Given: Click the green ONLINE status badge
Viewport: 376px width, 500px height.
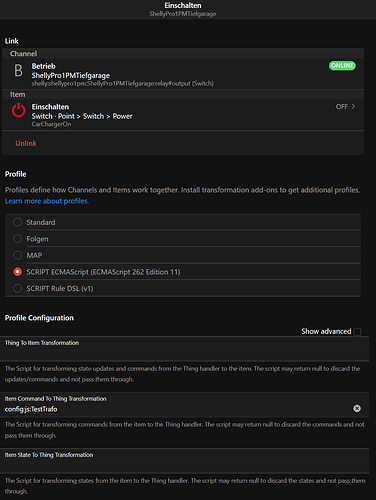Looking at the screenshot, I should tap(342, 66).
